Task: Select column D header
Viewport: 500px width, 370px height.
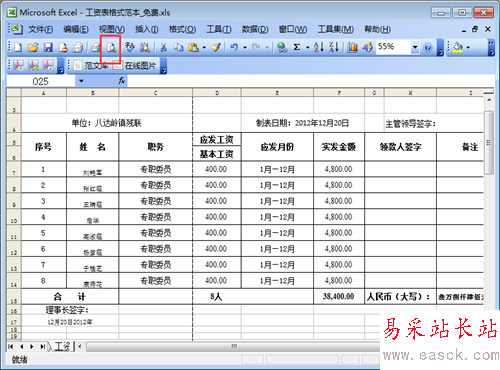Action: pos(217,93)
